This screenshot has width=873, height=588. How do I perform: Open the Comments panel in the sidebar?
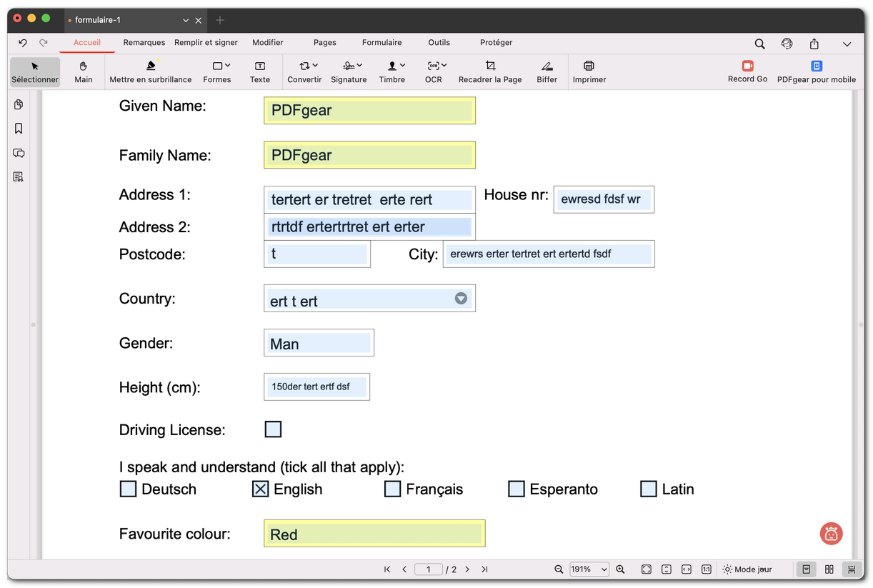(x=19, y=153)
